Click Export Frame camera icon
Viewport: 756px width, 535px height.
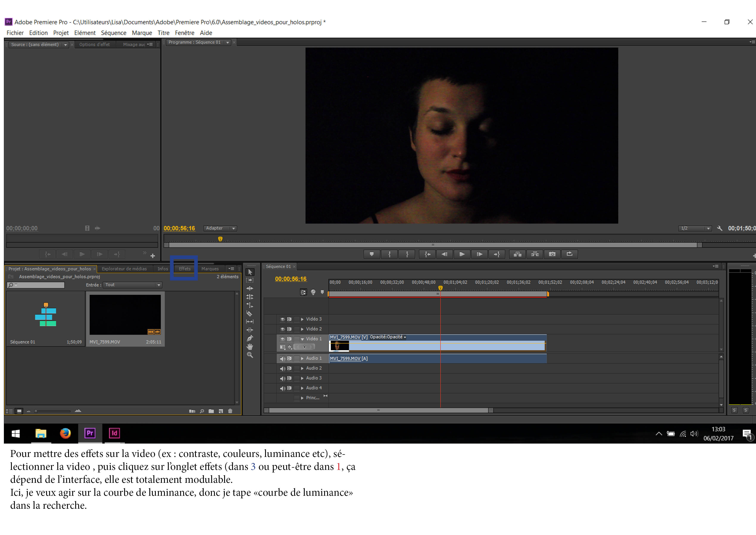pyautogui.click(x=552, y=254)
